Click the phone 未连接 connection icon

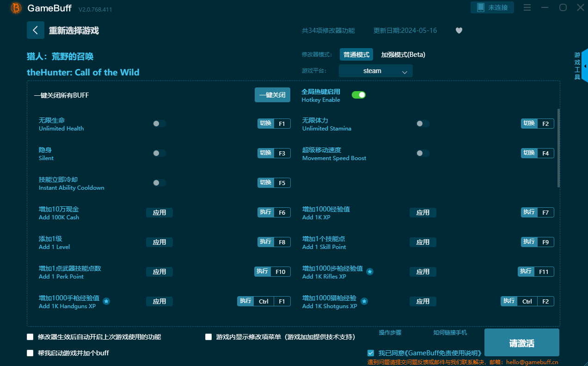click(492, 7)
